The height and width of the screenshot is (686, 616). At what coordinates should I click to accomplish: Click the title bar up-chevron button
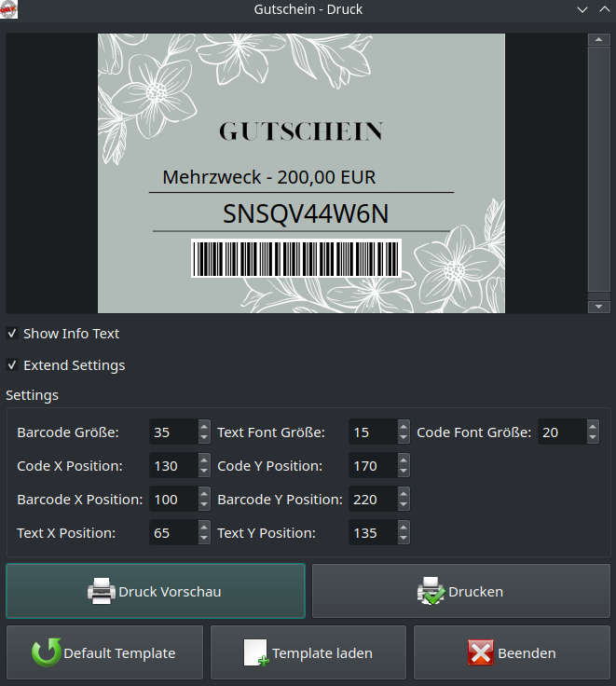605,9
